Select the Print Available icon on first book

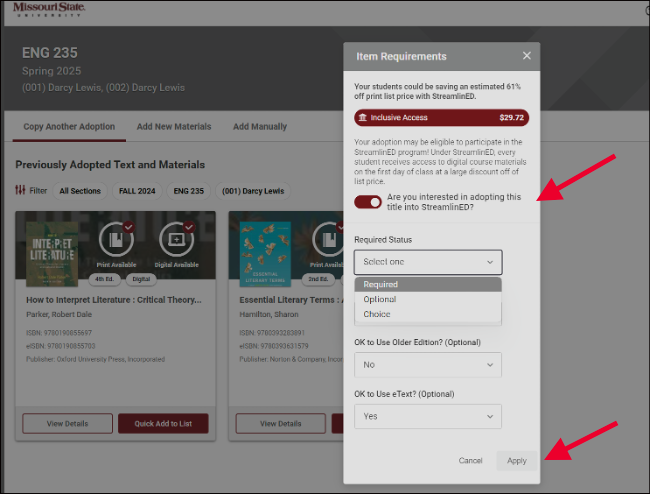tap(117, 241)
